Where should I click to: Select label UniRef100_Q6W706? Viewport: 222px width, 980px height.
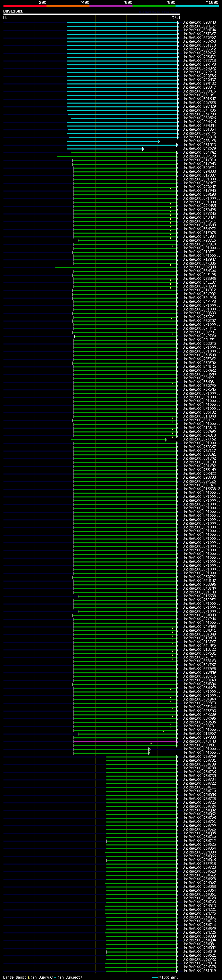[x=199, y=818]
